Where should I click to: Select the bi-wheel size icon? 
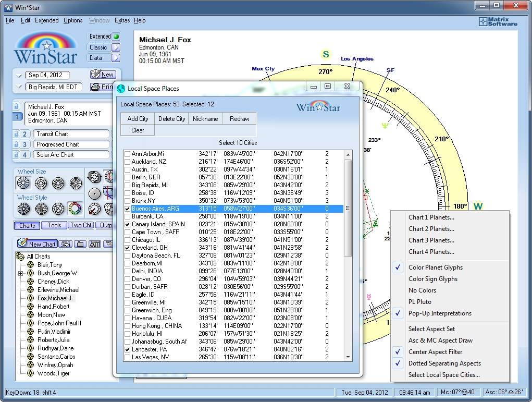[x=41, y=183]
